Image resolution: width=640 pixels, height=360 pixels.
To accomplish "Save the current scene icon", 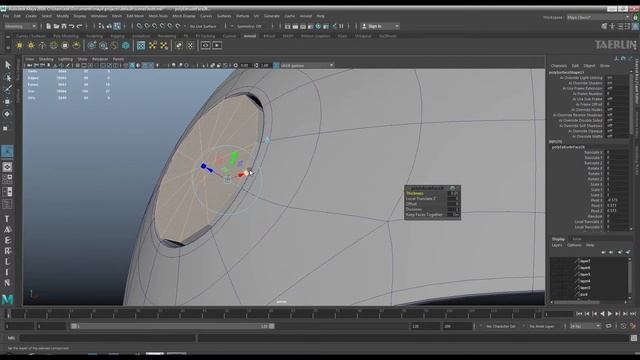I will tap(64, 26).
